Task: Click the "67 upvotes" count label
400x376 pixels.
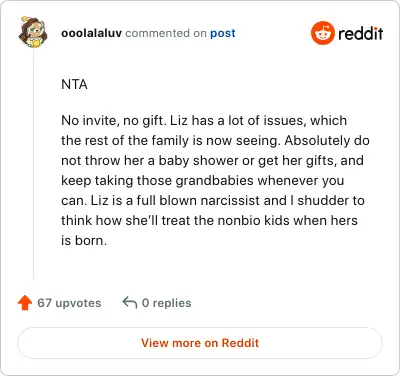Action: click(x=69, y=303)
